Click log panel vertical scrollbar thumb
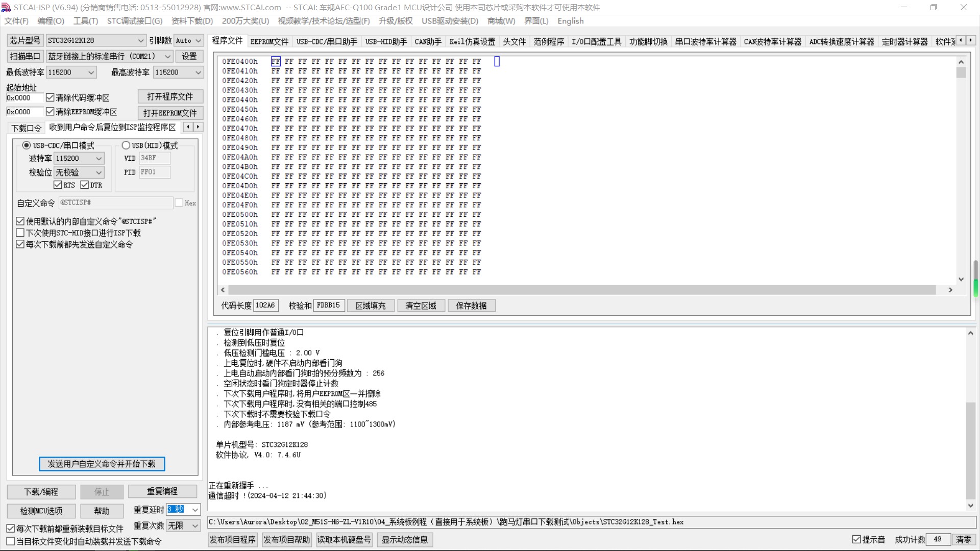This screenshot has width=980, height=551. pos(971,451)
